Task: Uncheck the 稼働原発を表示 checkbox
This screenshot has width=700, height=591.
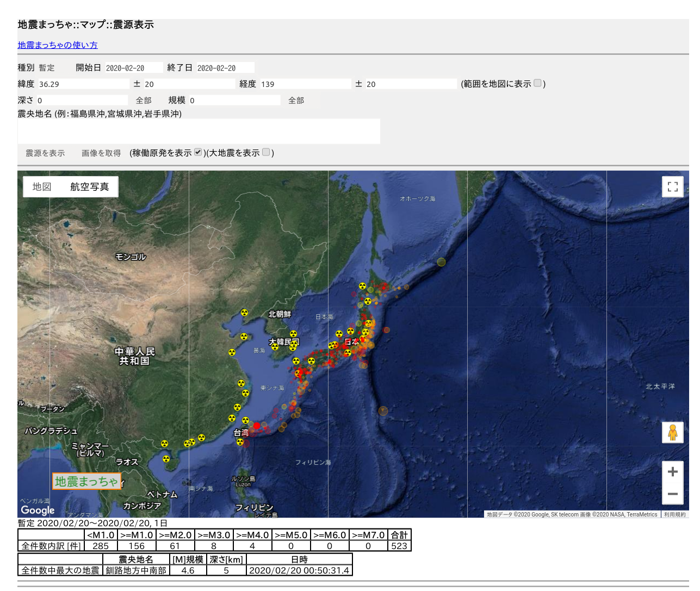Action: 198,152
